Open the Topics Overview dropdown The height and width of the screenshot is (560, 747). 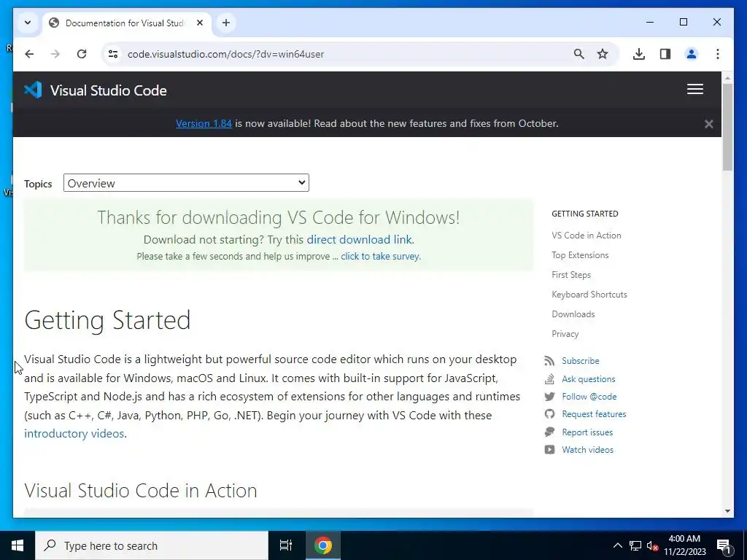pos(186,183)
